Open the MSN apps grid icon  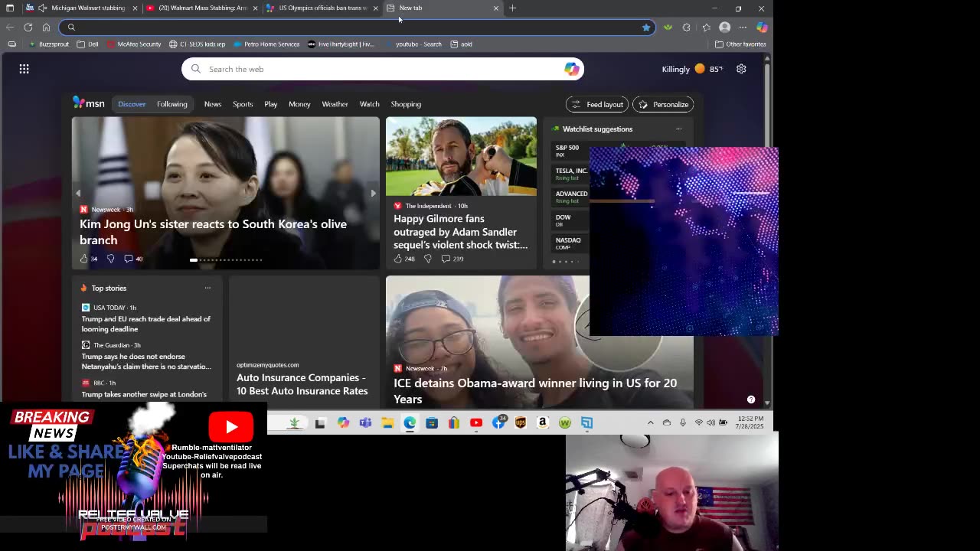tap(24, 69)
